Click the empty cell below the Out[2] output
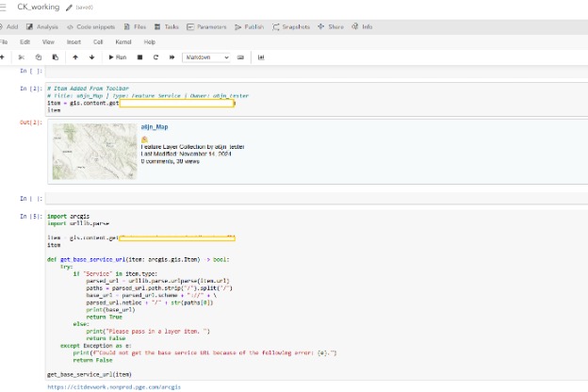This screenshot has width=588, height=392. click(x=316, y=199)
